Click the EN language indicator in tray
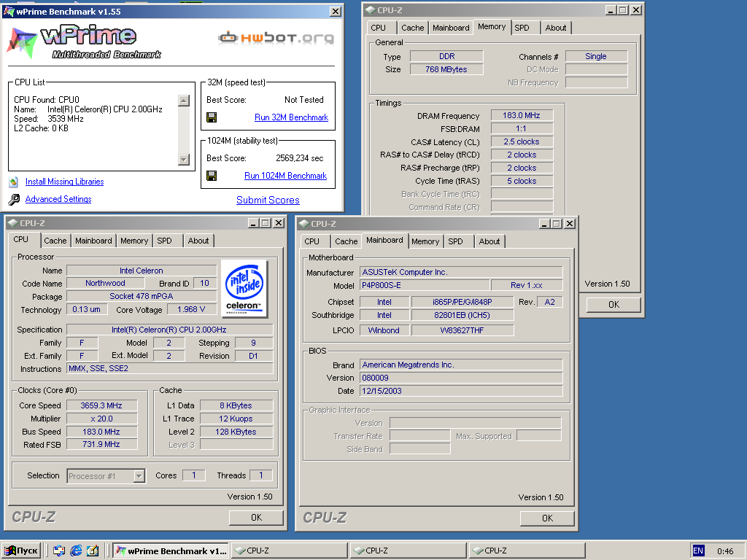747x560 pixels. (x=698, y=551)
